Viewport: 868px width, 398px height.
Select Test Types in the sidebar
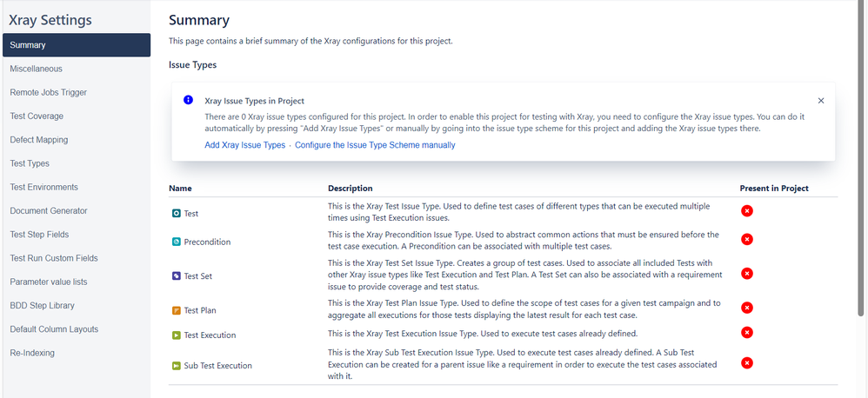tap(77, 163)
